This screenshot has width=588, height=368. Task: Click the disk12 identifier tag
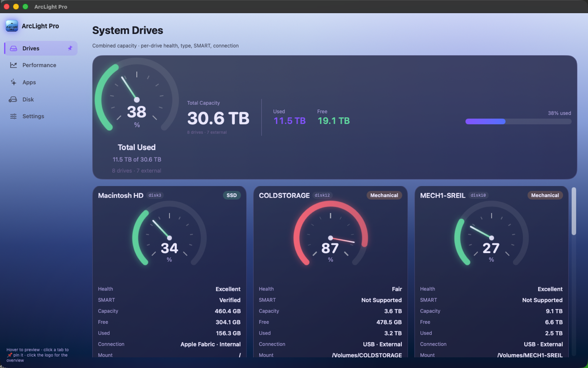coord(323,195)
